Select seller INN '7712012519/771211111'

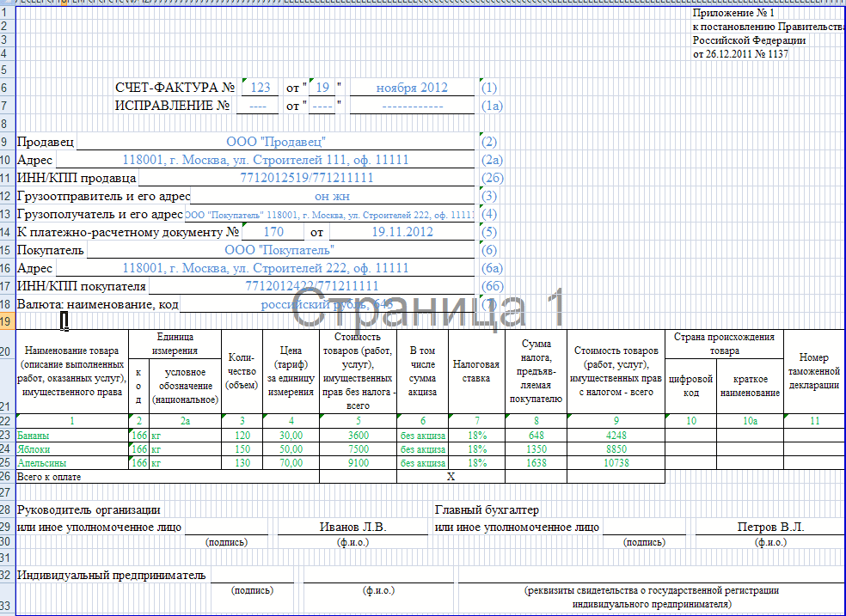pyautogui.click(x=306, y=178)
